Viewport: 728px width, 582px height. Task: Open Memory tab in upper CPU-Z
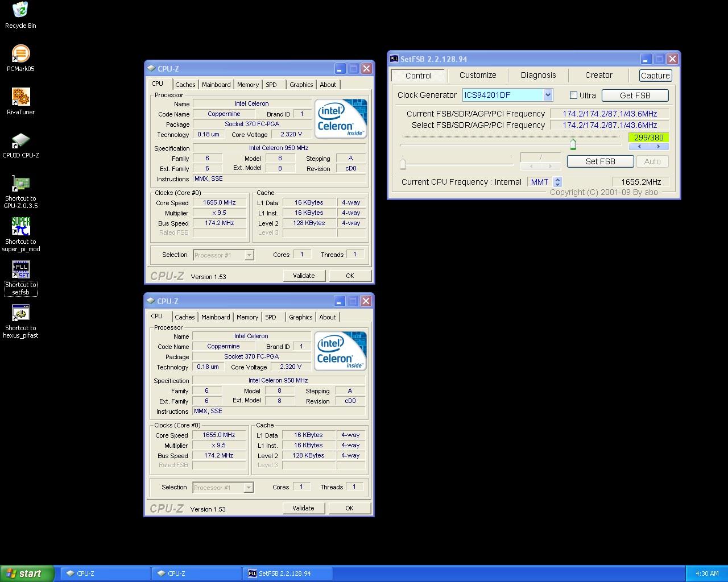coord(248,85)
